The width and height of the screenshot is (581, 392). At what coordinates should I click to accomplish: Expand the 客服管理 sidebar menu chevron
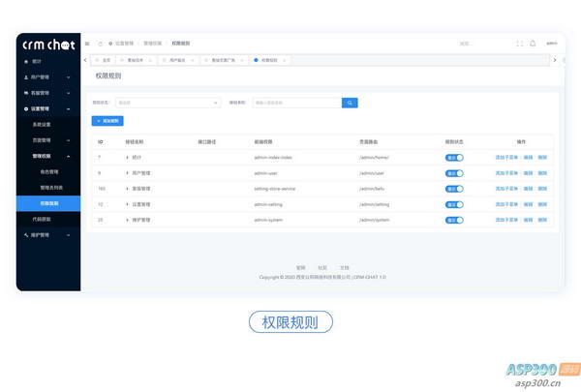pos(69,93)
